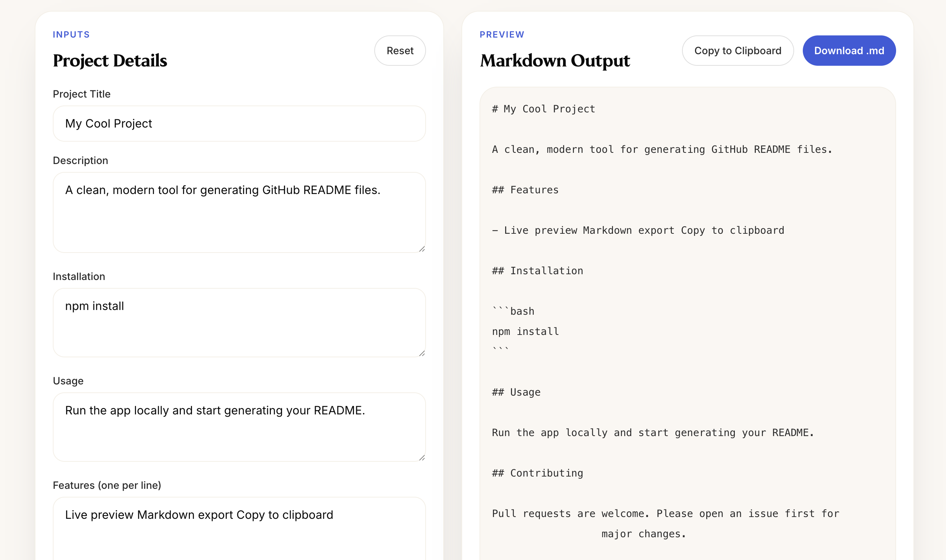
Task: Click the Features one-per-line textarea
Action: pyautogui.click(x=239, y=528)
